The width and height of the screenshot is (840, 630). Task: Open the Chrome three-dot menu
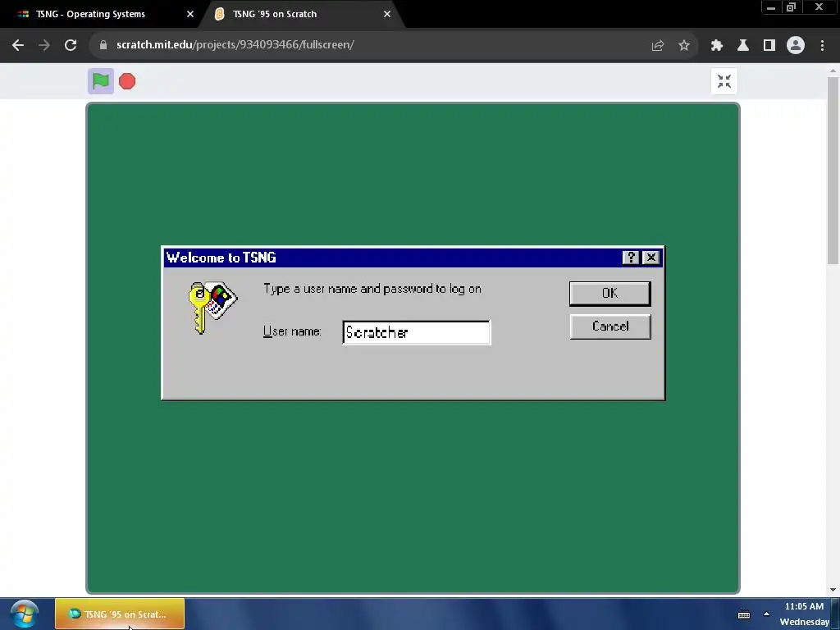pyautogui.click(x=822, y=46)
